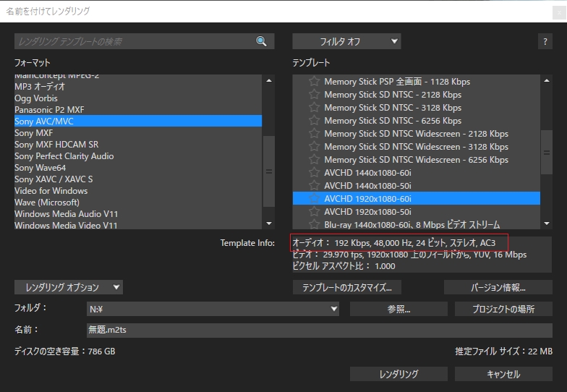Click template list scroll down arrow
The width and height of the screenshot is (567, 392).
[547, 223]
